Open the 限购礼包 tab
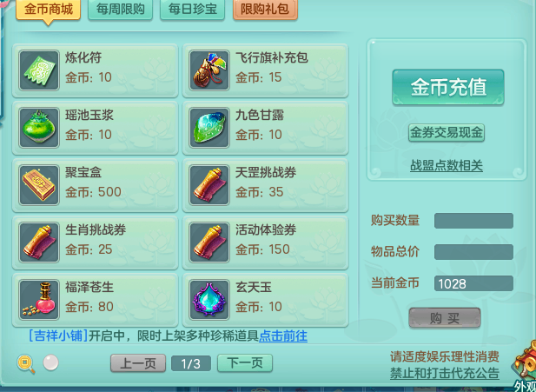The height and width of the screenshot is (392, 536). point(265,10)
